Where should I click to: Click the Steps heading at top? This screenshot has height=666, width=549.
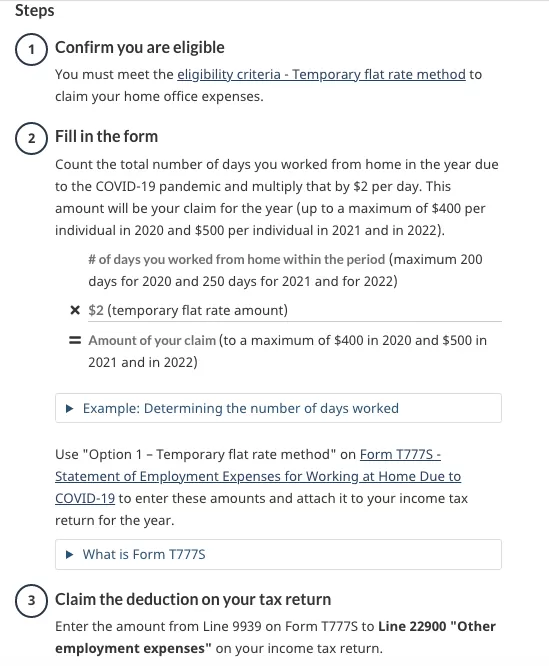click(35, 10)
